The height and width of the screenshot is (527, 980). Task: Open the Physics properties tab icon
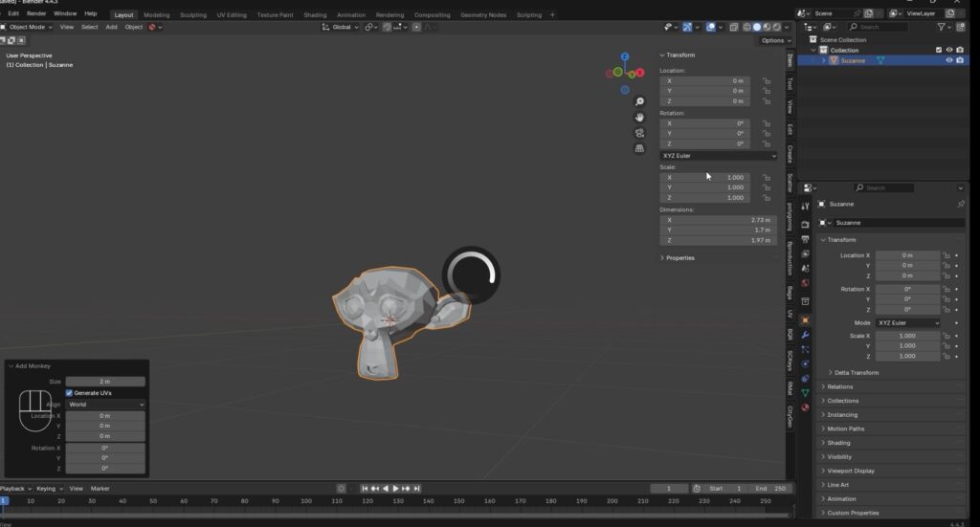[805, 363]
